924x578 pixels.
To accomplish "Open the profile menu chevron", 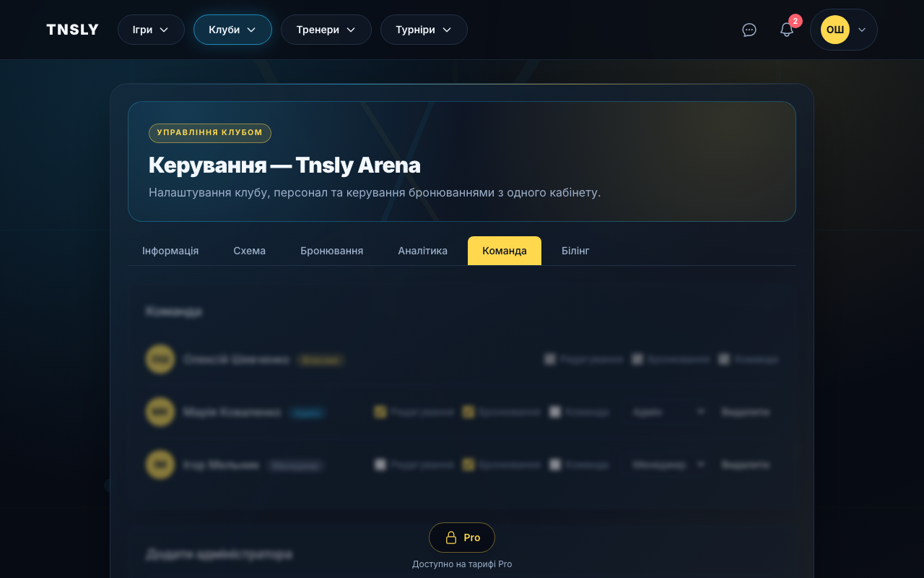I will pos(862,30).
